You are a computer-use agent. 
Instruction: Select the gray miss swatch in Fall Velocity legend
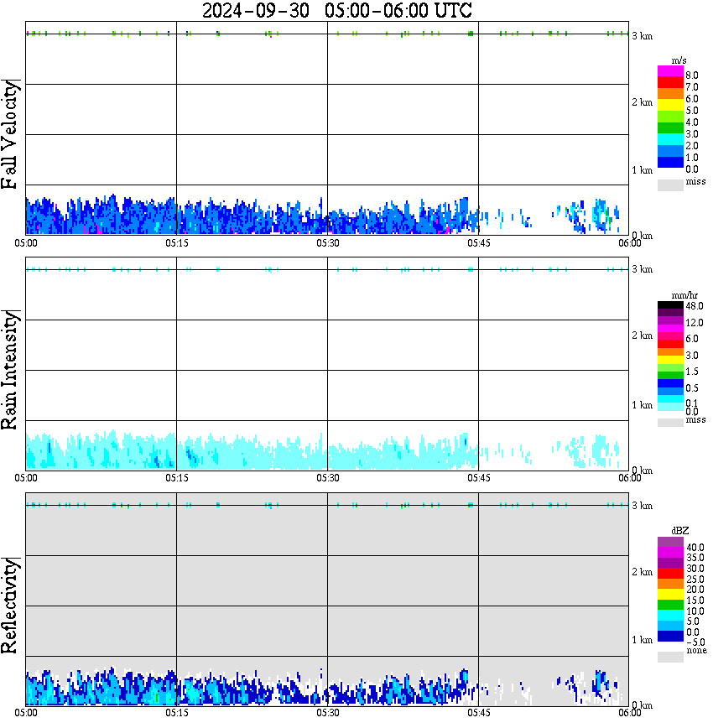[670, 185]
